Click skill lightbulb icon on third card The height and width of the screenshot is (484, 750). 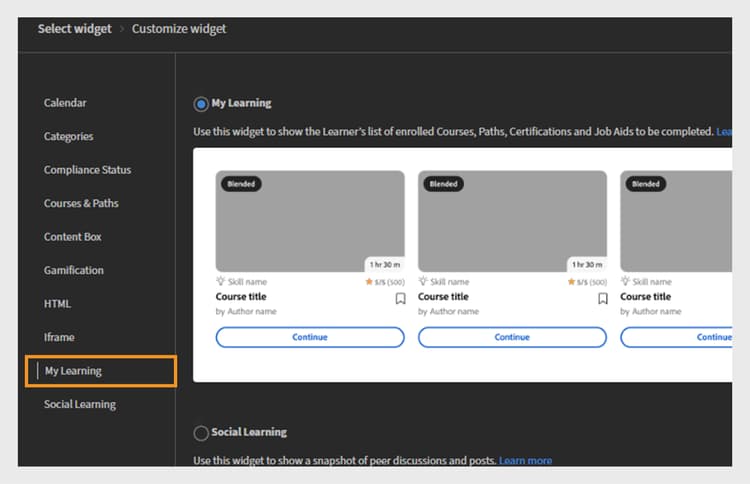pyautogui.click(x=625, y=281)
